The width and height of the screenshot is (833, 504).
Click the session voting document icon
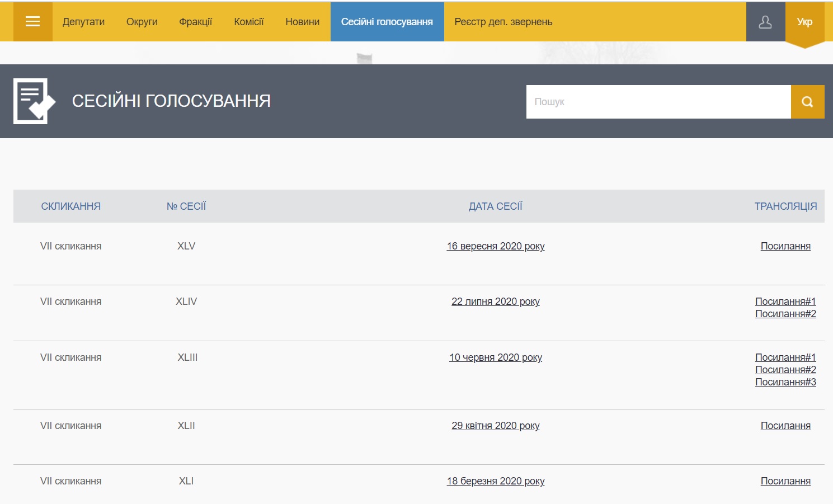coord(34,101)
